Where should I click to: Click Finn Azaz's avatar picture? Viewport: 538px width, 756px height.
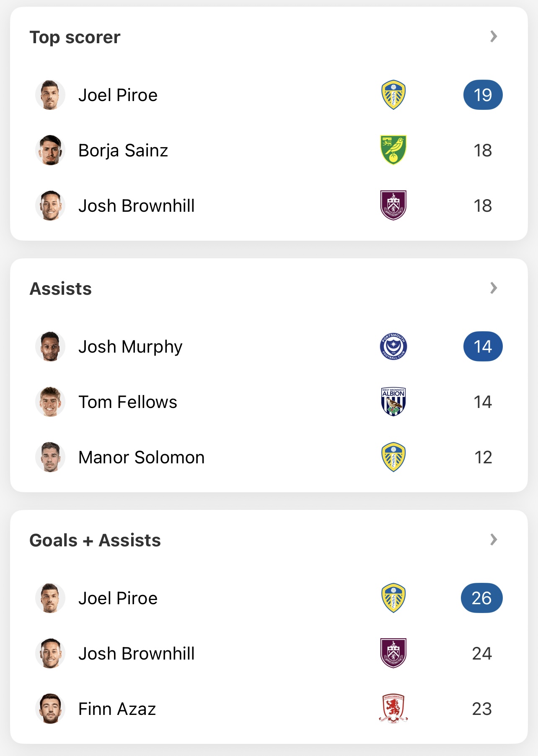[50, 709]
